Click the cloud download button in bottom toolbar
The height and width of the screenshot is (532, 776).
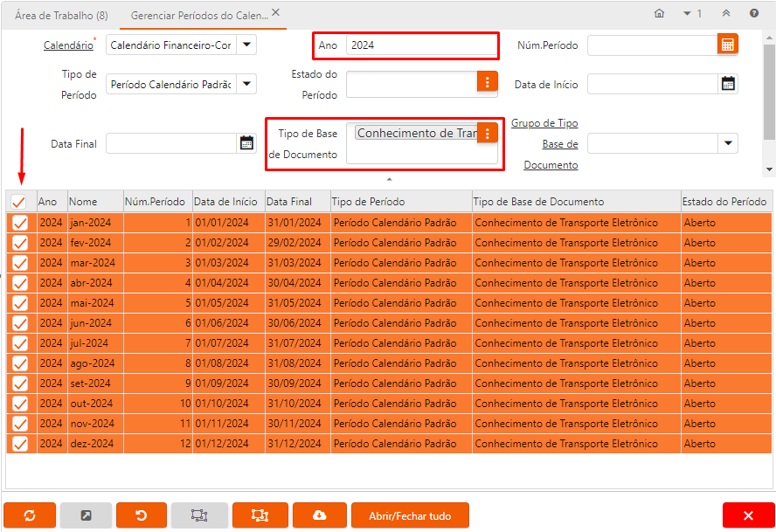(x=320, y=515)
